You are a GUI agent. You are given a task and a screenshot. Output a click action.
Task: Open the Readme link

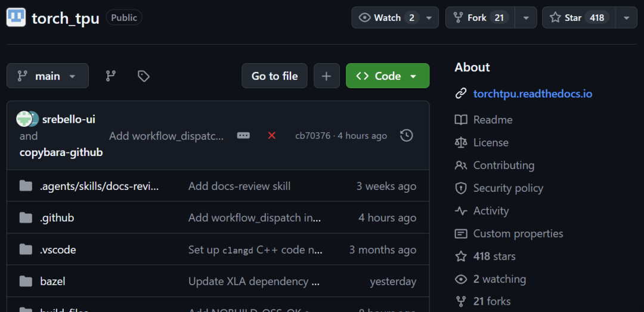(x=493, y=120)
